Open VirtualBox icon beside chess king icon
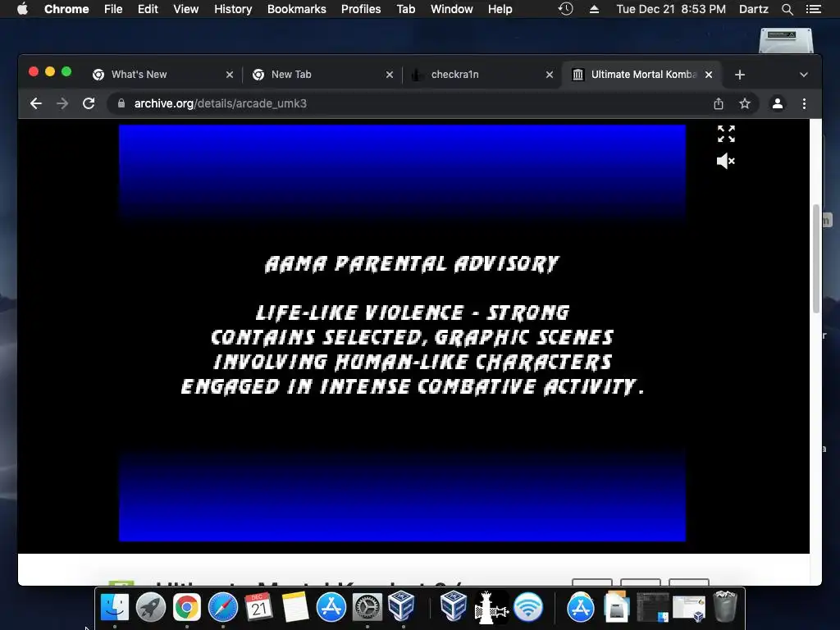This screenshot has width=840, height=630. pyautogui.click(x=453, y=606)
